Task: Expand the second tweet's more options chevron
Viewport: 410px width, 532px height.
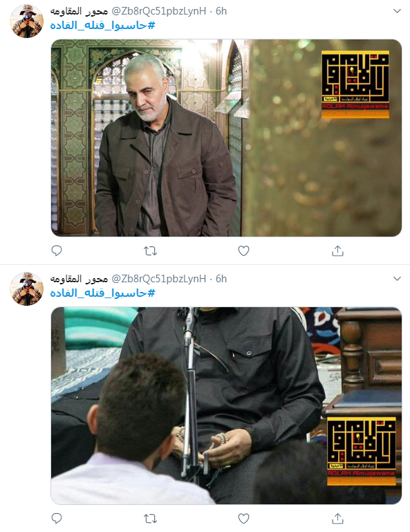Action: point(397,279)
